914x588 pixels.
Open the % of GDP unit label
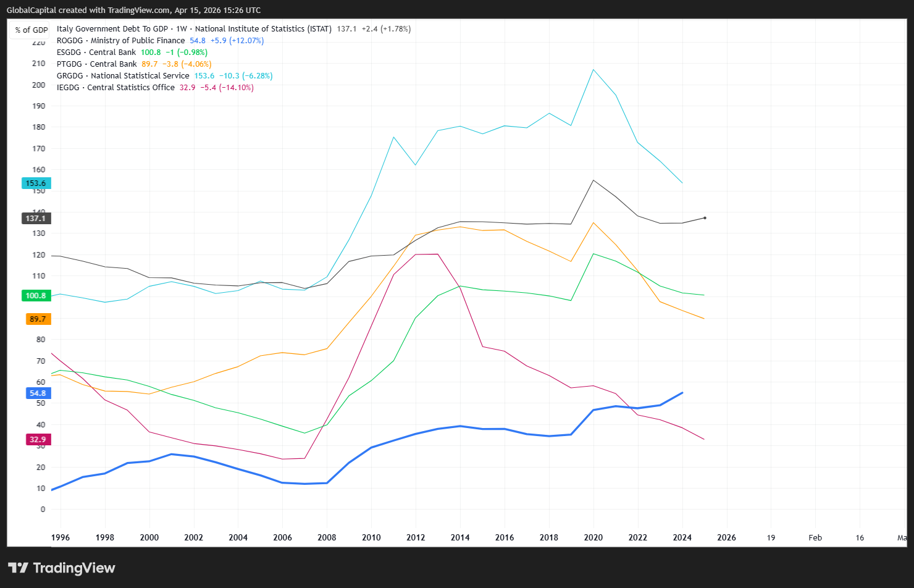click(30, 30)
